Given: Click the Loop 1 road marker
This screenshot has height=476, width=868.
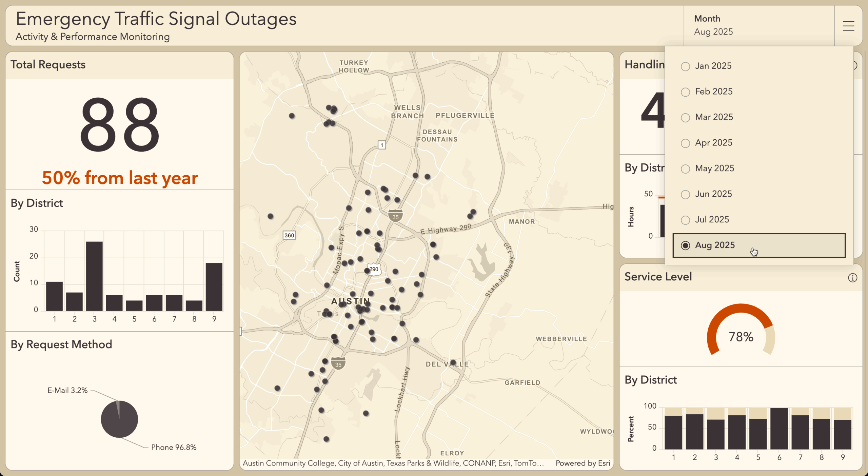Looking at the screenshot, I should pos(382,145).
